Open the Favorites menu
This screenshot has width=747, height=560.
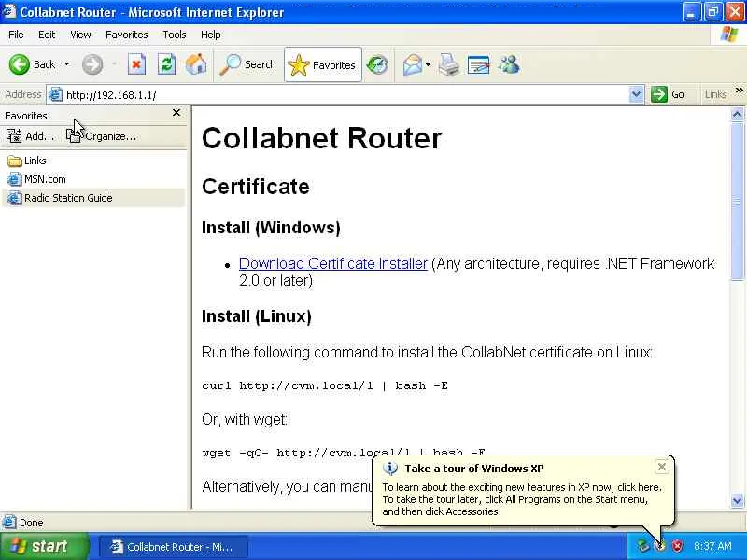[127, 35]
